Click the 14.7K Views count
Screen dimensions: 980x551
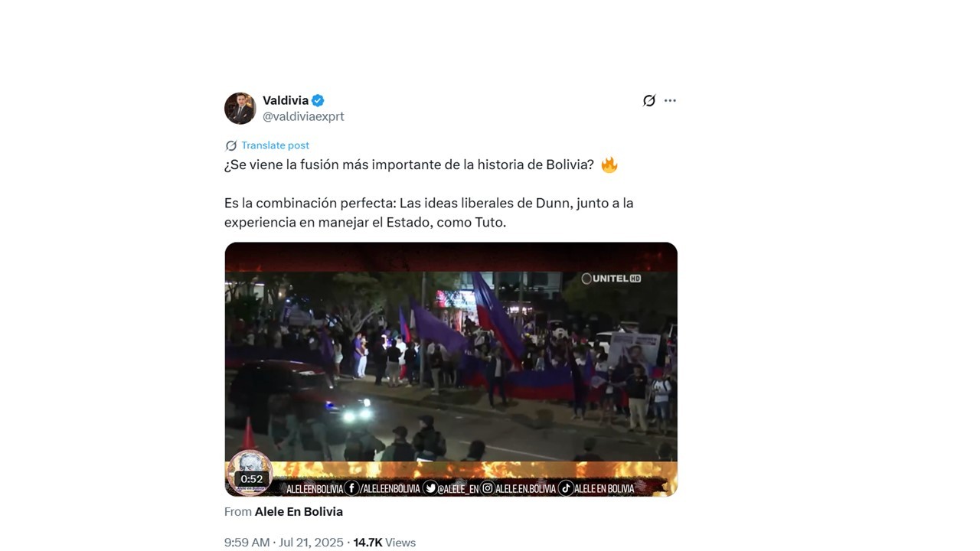point(384,543)
